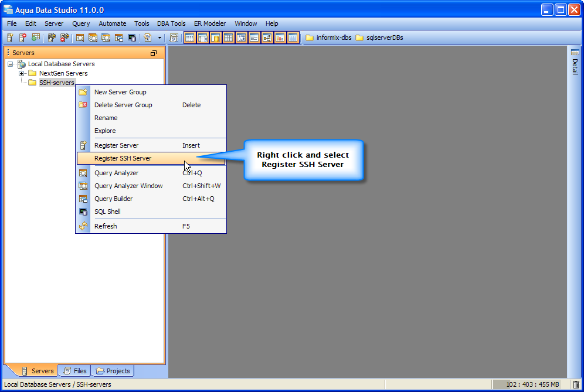This screenshot has width=584, height=392.
Task: Expand the NextGen Servers folder
Action: (x=22, y=73)
